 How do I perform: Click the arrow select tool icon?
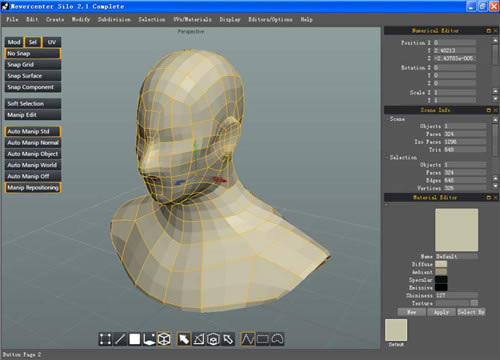point(184,339)
